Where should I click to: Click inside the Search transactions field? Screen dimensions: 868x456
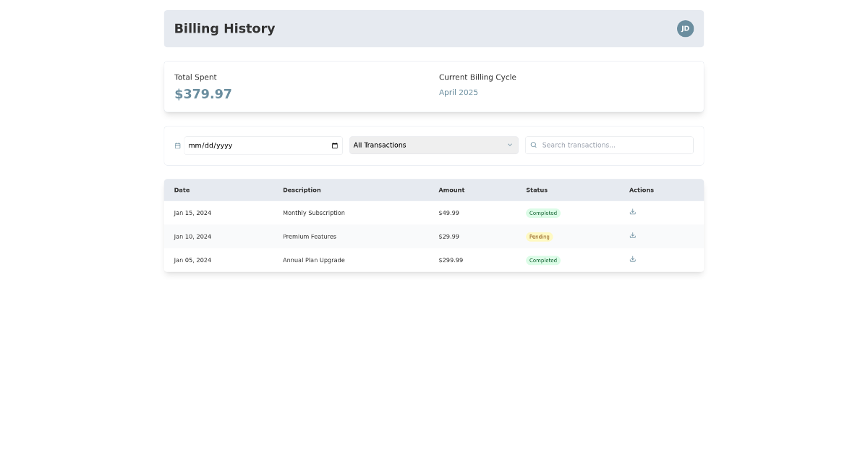click(x=611, y=145)
